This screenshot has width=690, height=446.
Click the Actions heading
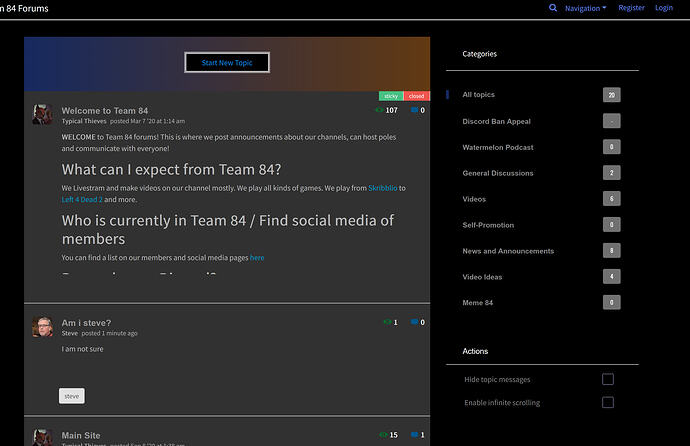click(475, 351)
